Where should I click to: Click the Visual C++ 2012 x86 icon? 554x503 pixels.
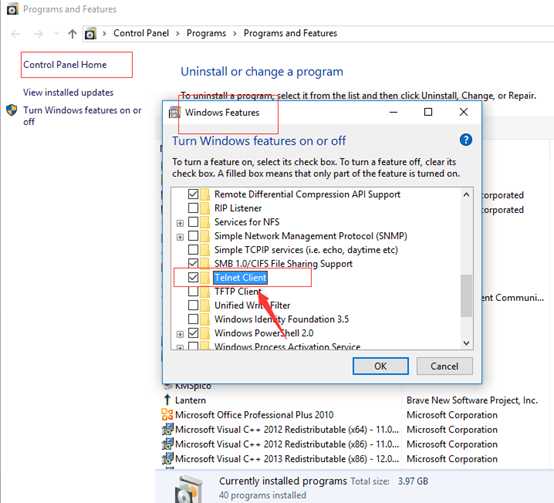tap(167, 444)
